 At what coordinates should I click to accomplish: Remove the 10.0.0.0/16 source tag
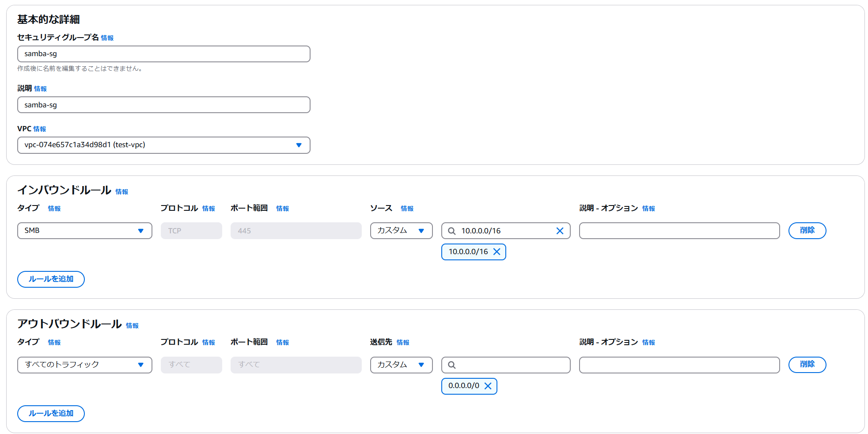tap(497, 252)
